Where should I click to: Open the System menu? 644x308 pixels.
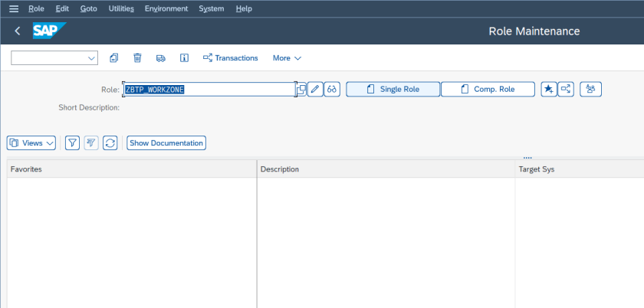pos(212,8)
